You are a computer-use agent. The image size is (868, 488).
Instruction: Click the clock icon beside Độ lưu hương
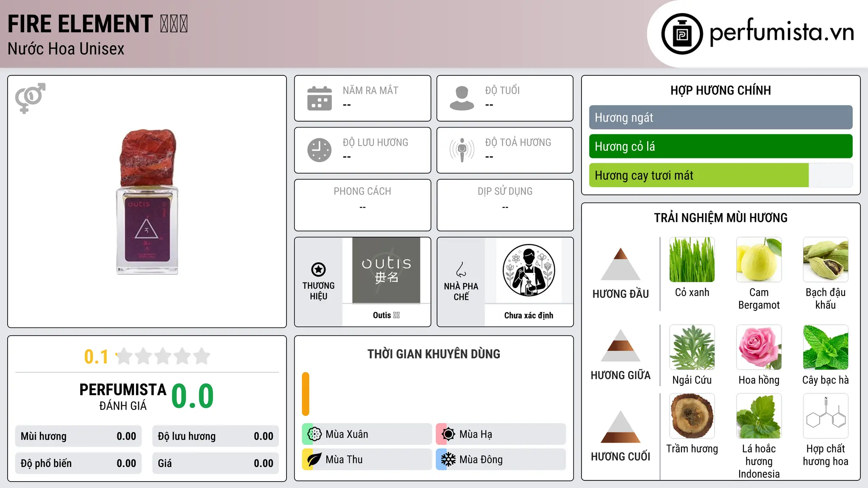(320, 150)
